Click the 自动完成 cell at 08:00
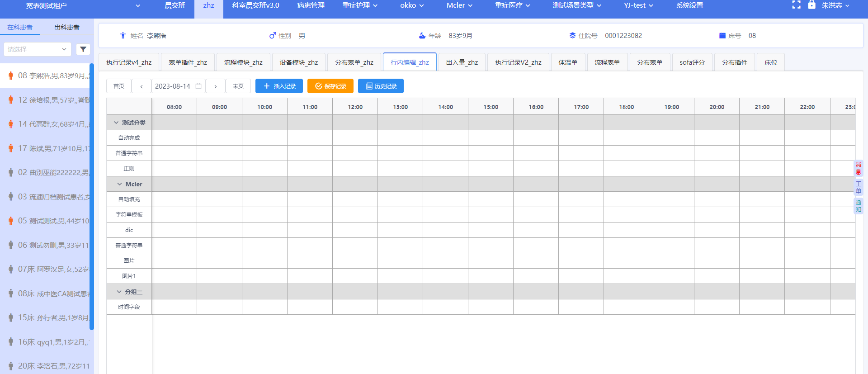868x374 pixels. [175, 138]
